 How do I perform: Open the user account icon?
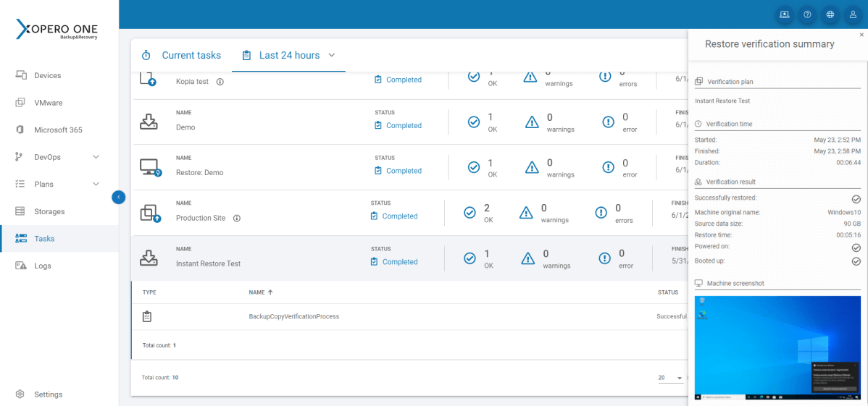pos(853,14)
